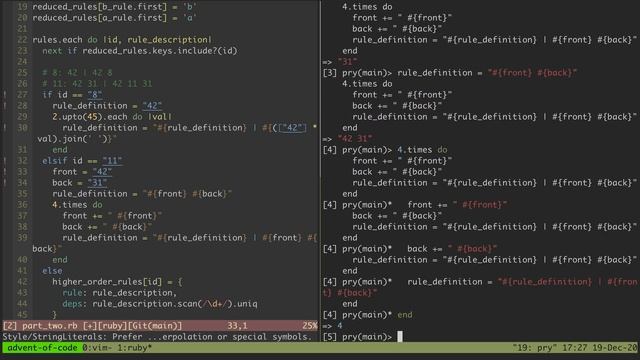640x360 pixels.
Task: Click the => 4 result in pry
Action: click(332, 326)
